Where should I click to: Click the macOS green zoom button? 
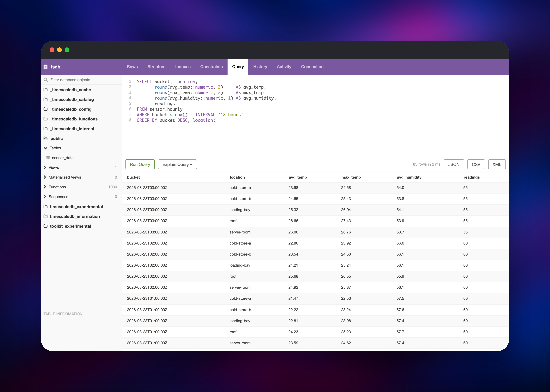point(67,50)
